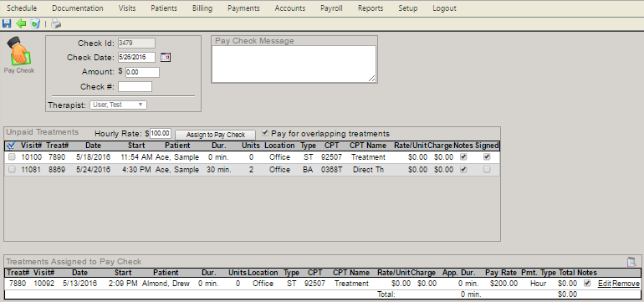Click visit number 11081 cell
The width and height of the screenshot is (644, 302).
pos(31,169)
